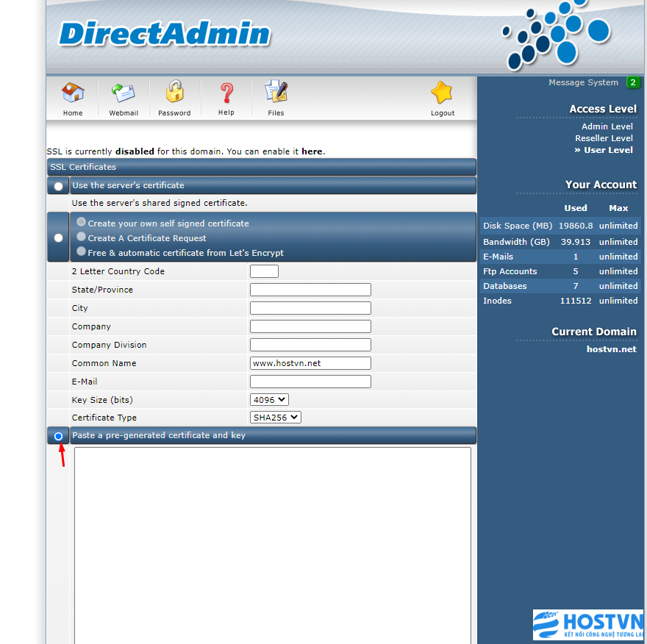
Task: Click the hostvn.net current domain link
Action: tap(612, 349)
